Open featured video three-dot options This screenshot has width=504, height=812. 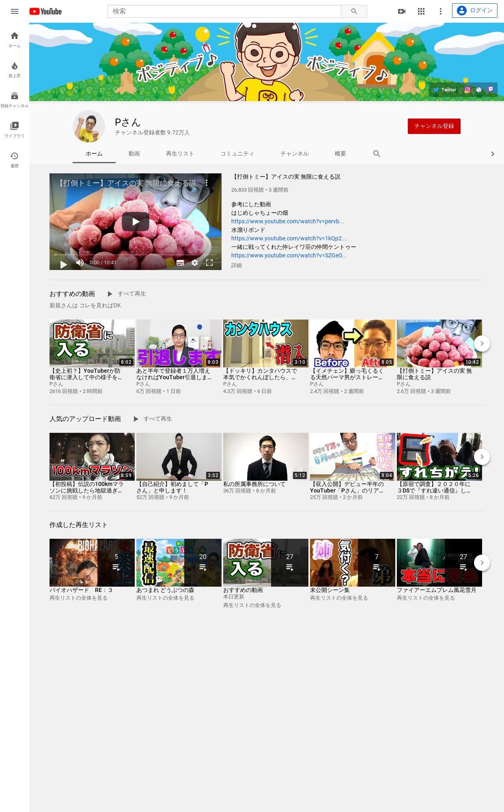[x=207, y=183]
